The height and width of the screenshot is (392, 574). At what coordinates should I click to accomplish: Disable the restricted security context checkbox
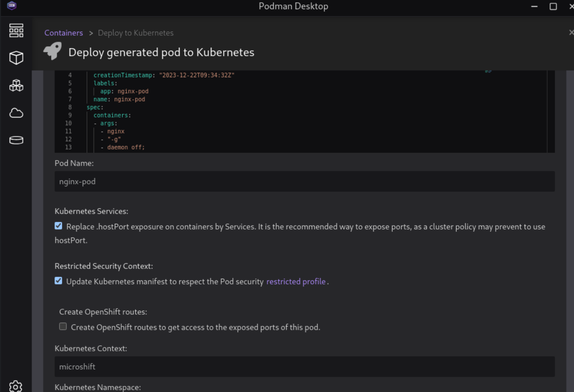59,281
